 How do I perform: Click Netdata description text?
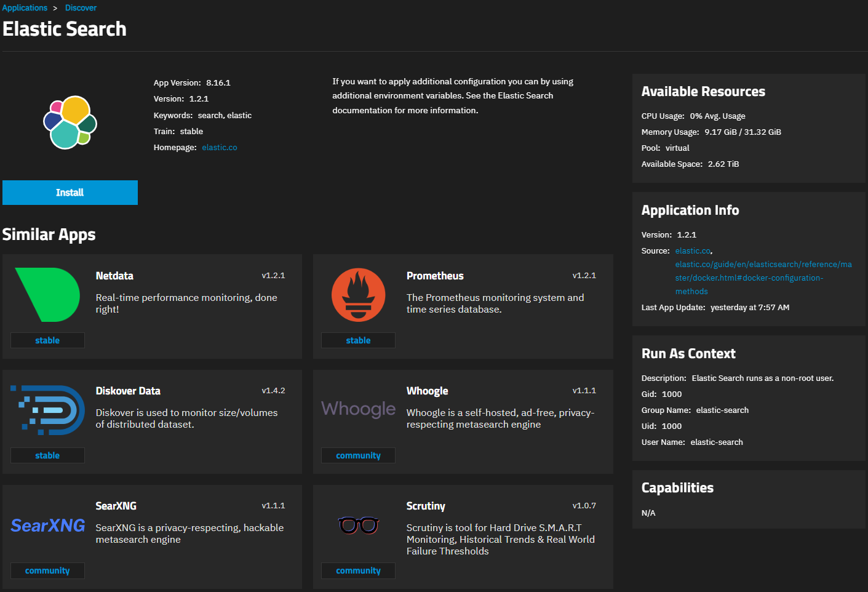click(x=186, y=303)
